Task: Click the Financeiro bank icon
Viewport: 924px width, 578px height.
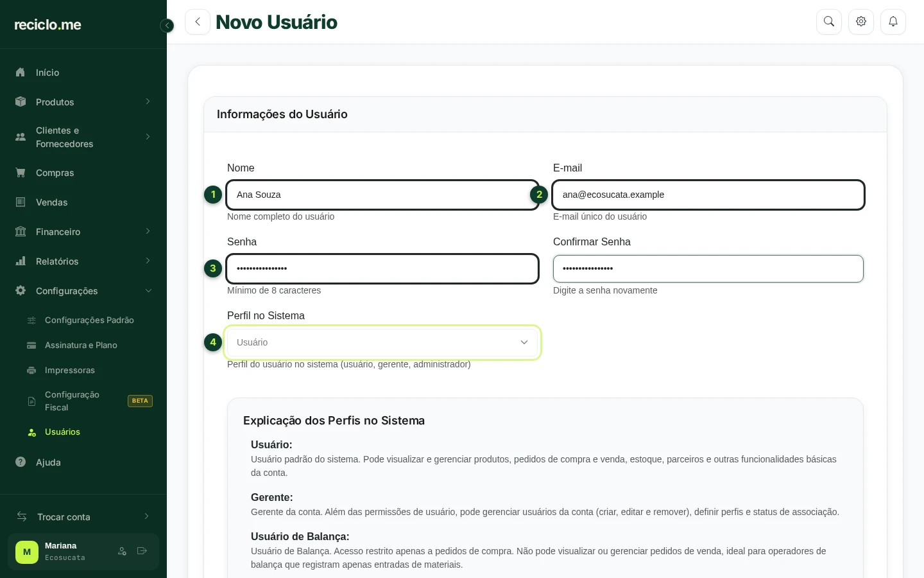Action: tap(21, 231)
